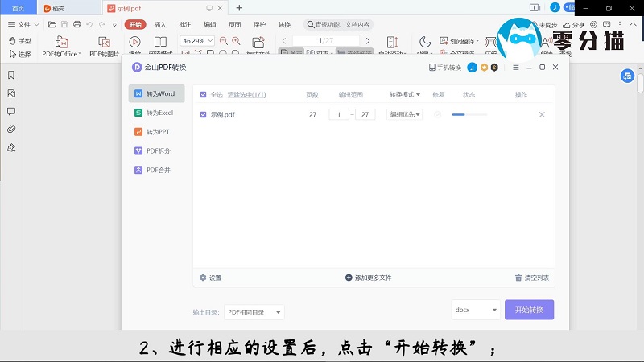
Task: Open the 批注 ribbon tab
Action: pyautogui.click(x=185, y=25)
